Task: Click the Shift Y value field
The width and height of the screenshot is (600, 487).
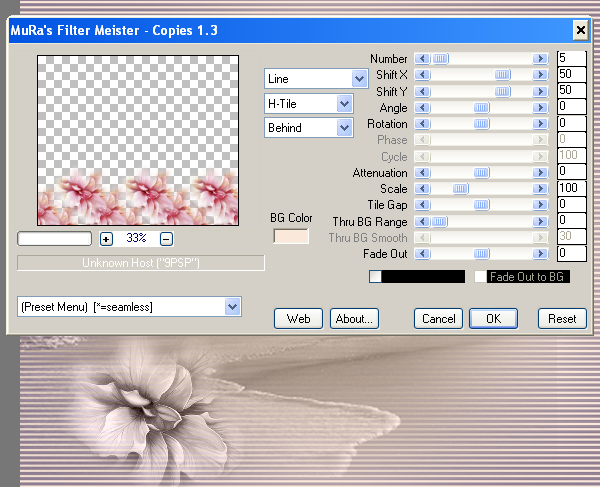Action: point(571,90)
